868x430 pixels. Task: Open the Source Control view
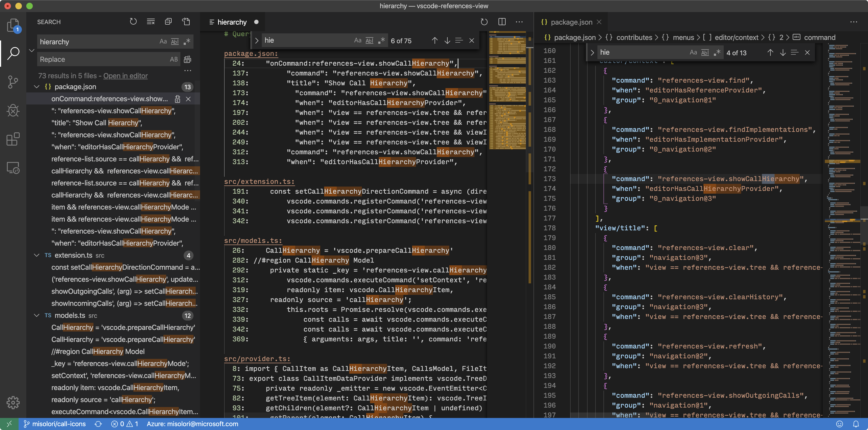pos(13,82)
